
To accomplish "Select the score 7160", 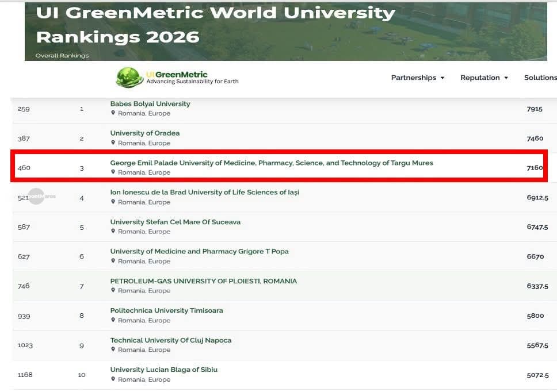I will (535, 167).
